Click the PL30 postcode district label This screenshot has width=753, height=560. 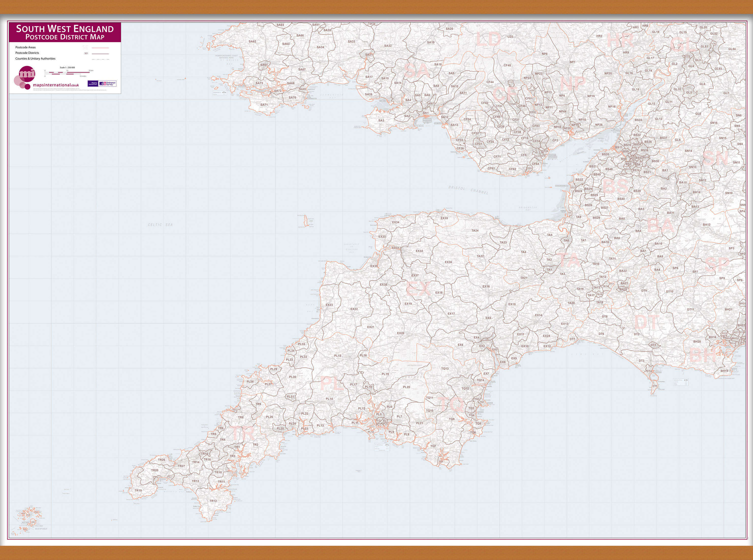pyautogui.click(x=292, y=377)
